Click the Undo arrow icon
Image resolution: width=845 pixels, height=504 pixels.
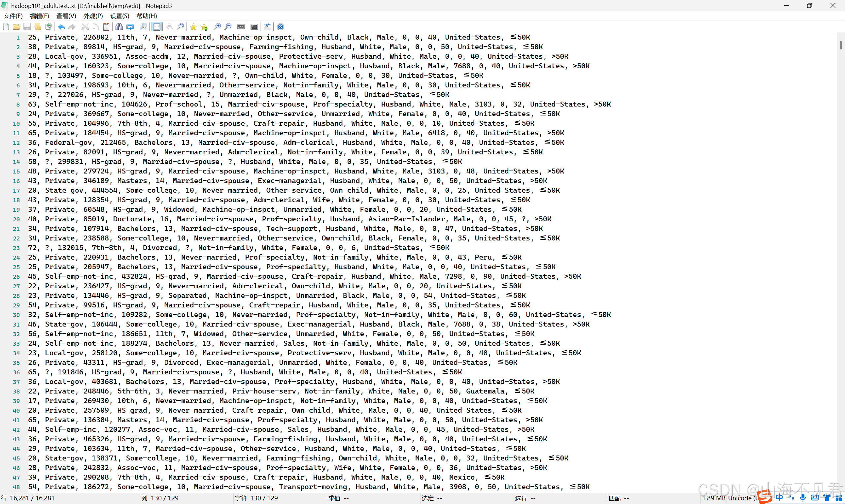61,27
